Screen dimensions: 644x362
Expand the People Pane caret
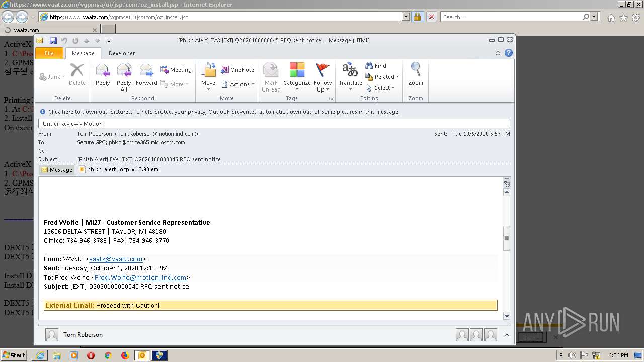(507, 335)
